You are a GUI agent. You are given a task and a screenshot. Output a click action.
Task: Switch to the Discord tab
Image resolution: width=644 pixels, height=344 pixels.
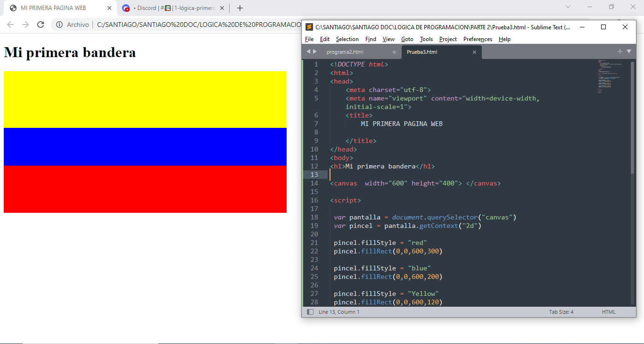tap(173, 8)
